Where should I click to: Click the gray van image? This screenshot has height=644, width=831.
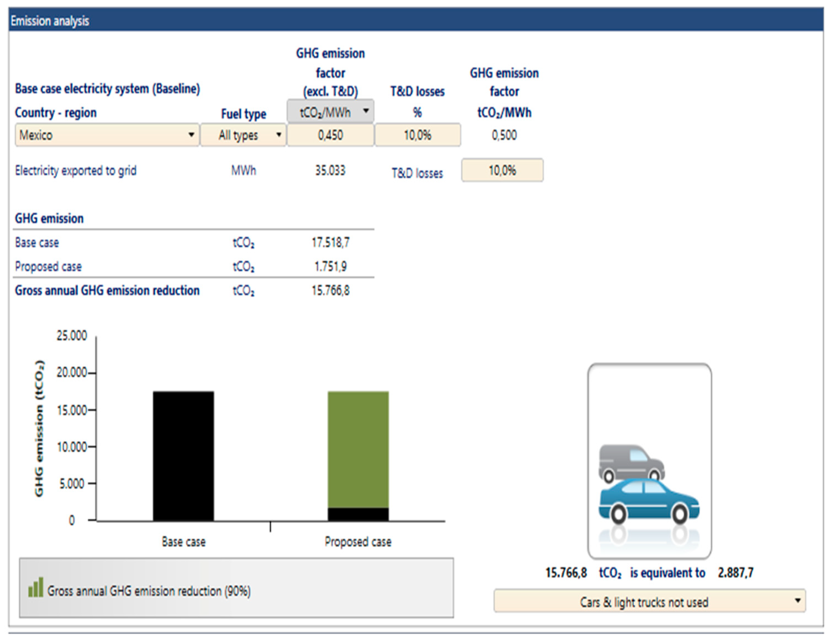coord(631,462)
